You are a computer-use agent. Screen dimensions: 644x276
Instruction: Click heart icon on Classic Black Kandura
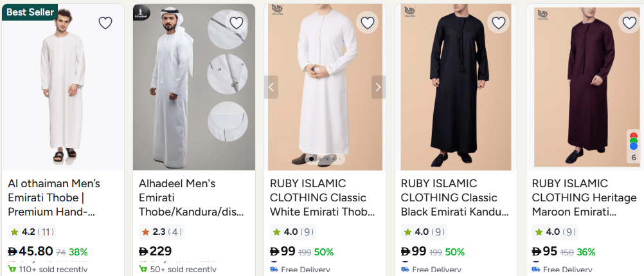tap(499, 23)
